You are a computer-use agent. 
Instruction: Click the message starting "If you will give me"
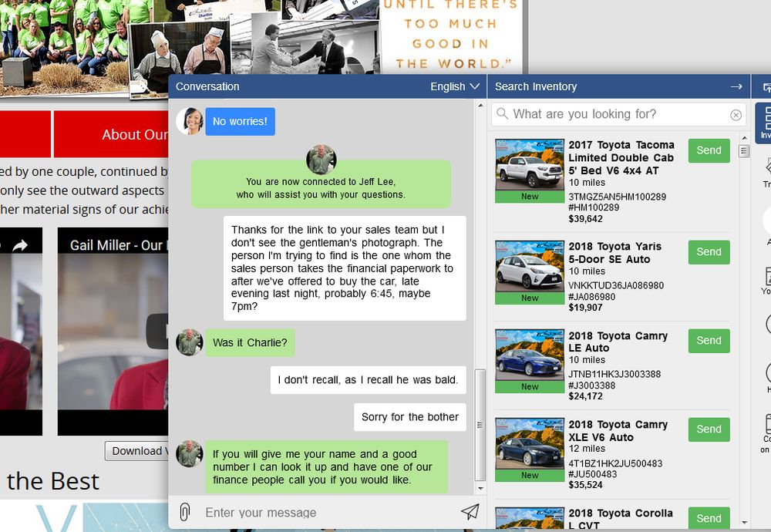click(x=326, y=466)
